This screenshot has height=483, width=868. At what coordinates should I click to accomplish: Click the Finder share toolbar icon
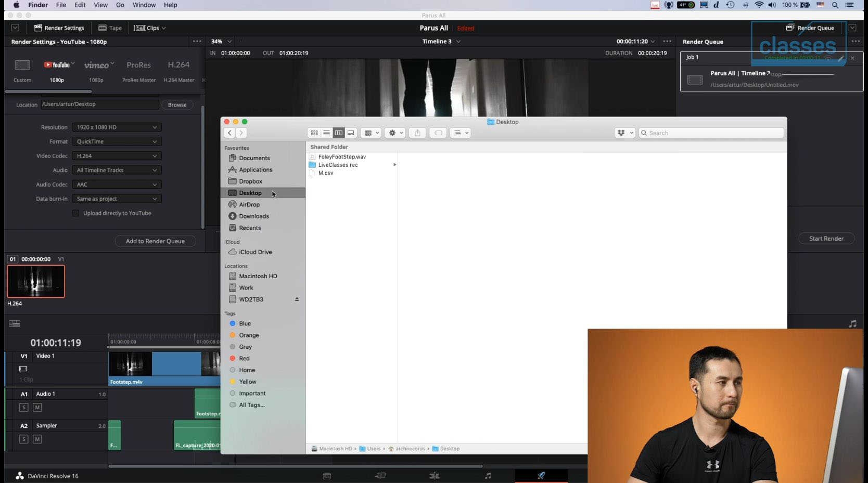click(x=417, y=133)
